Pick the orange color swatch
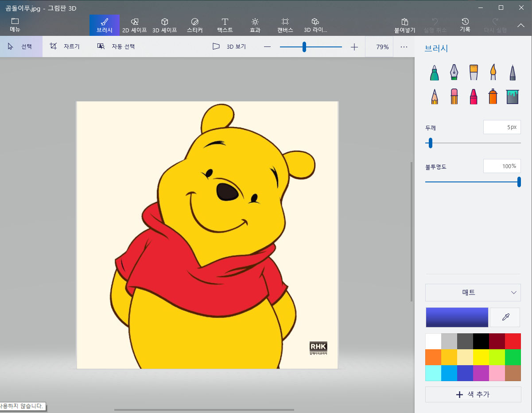Viewport: 532px width, 413px height. 433,358
